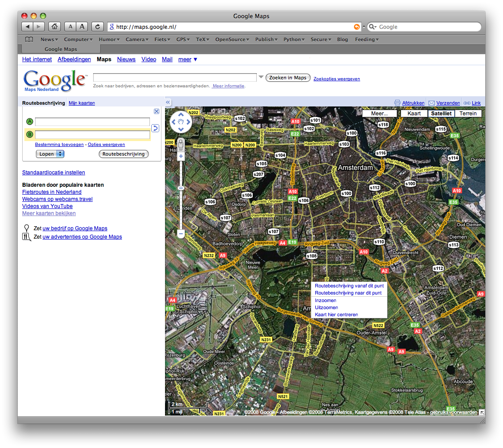Open the Videos van YouTube link

(47, 206)
